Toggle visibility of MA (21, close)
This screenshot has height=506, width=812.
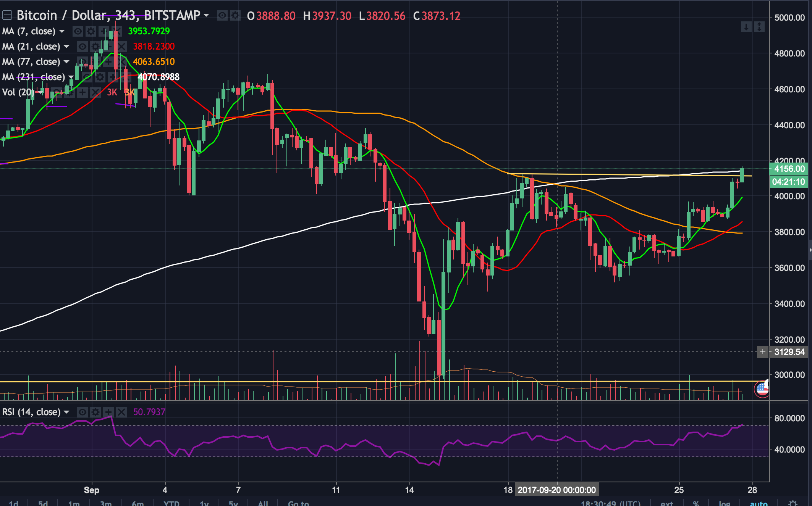[x=82, y=47]
